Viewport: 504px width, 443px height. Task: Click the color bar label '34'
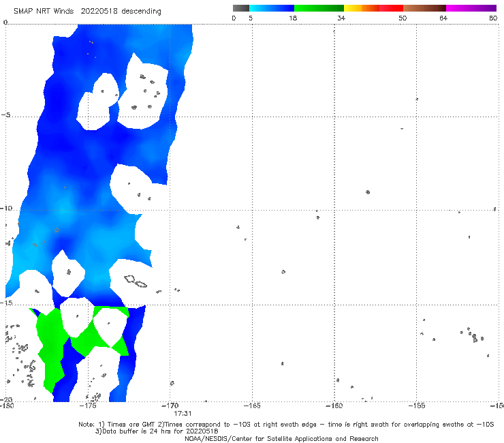click(x=341, y=18)
